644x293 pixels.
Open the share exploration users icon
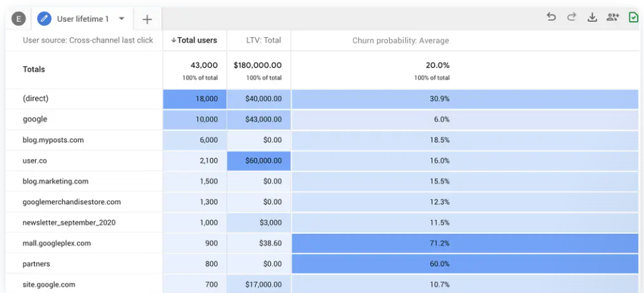(x=613, y=17)
